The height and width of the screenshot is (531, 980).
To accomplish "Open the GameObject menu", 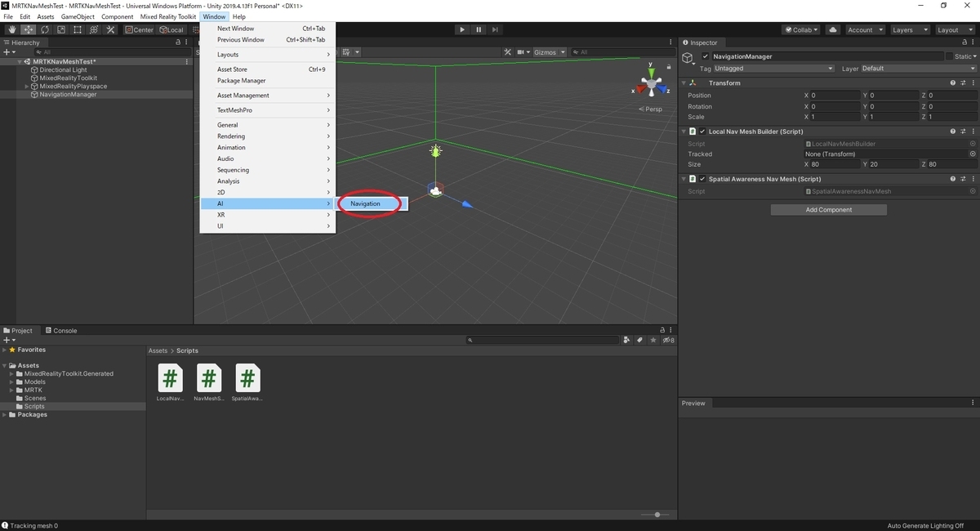I will (78, 16).
